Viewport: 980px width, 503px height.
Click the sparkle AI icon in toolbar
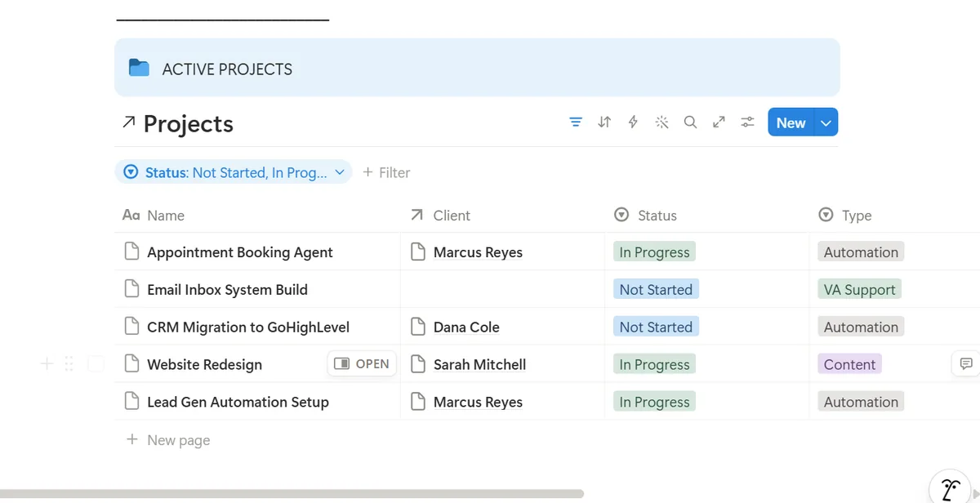[661, 122]
